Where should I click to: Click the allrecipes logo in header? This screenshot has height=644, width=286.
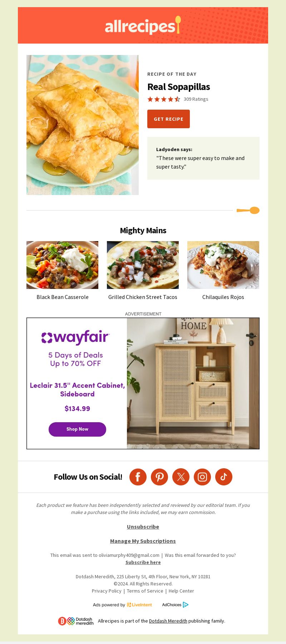point(143,25)
